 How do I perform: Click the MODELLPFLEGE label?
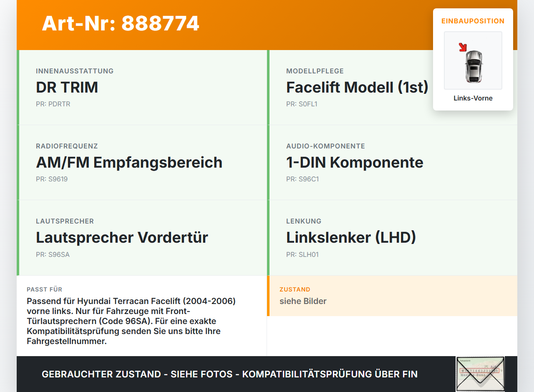(315, 71)
